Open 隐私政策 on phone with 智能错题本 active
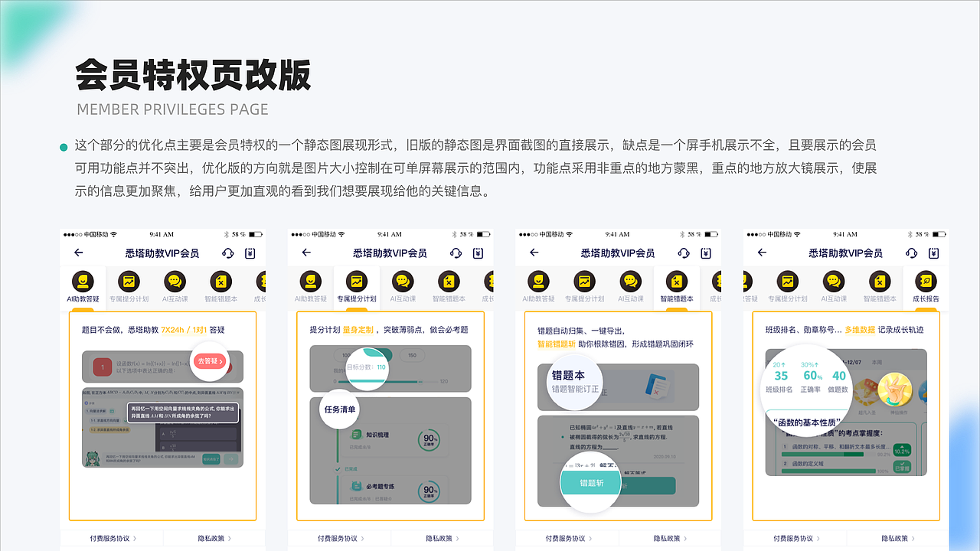This screenshot has width=980, height=551. [x=670, y=539]
